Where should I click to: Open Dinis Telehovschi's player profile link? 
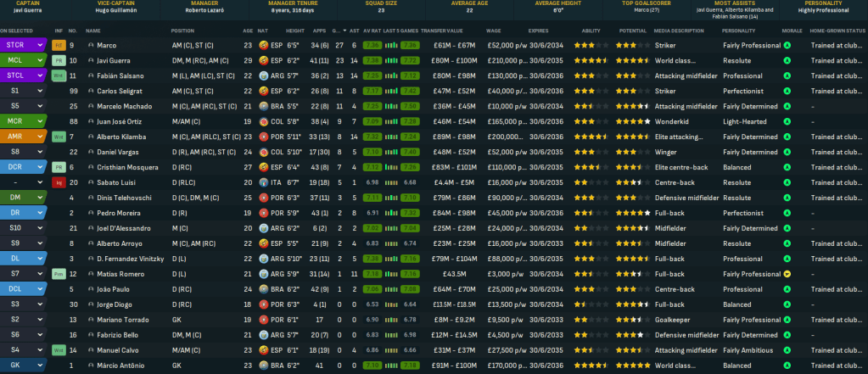pyautogui.click(x=130, y=198)
